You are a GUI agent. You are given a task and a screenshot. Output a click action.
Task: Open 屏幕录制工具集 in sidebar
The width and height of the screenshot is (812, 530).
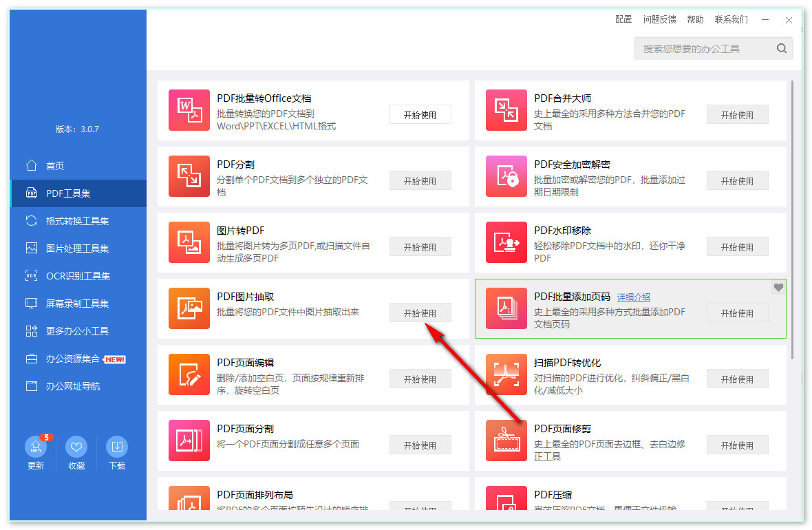click(78, 303)
